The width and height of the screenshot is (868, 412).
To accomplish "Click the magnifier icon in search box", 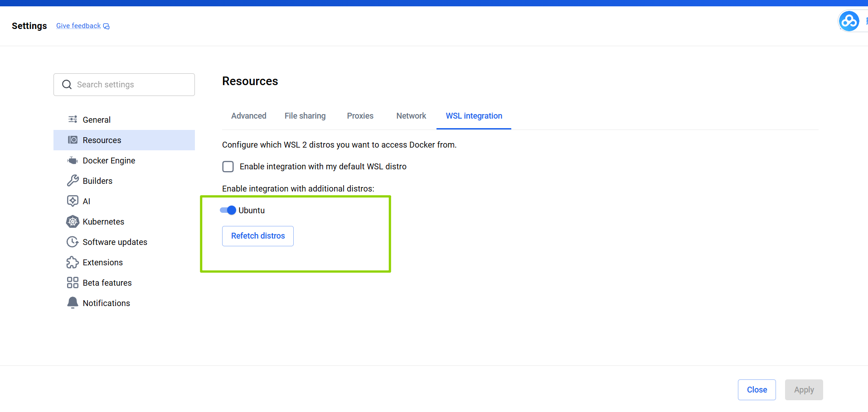I will tap(67, 85).
